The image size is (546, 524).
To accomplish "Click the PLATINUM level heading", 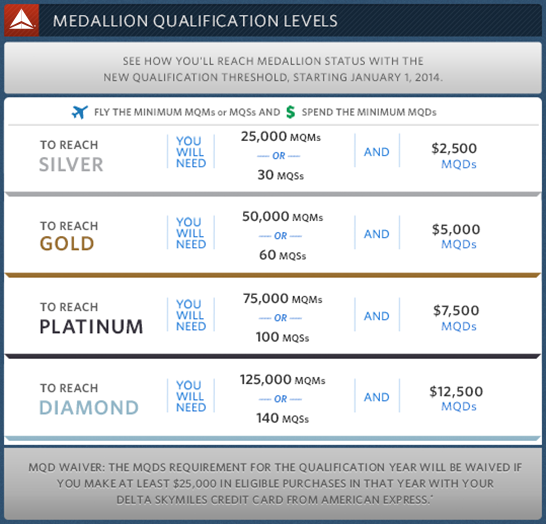I will click(91, 327).
